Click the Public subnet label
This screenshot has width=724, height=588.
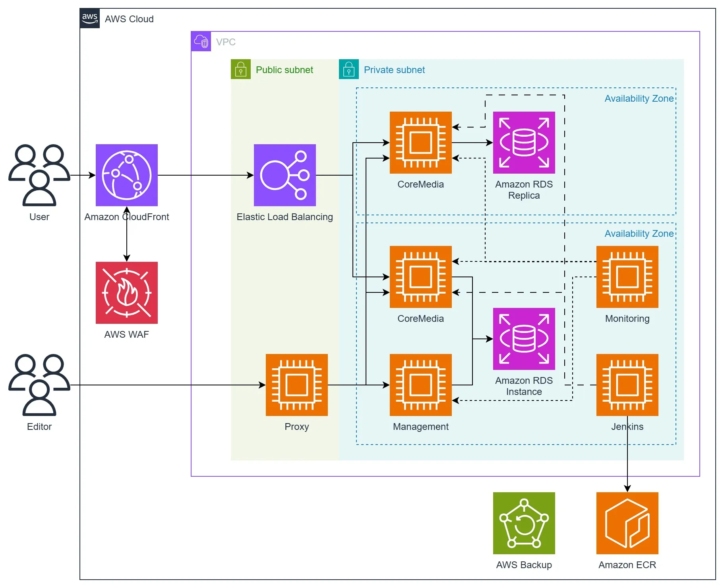point(285,70)
